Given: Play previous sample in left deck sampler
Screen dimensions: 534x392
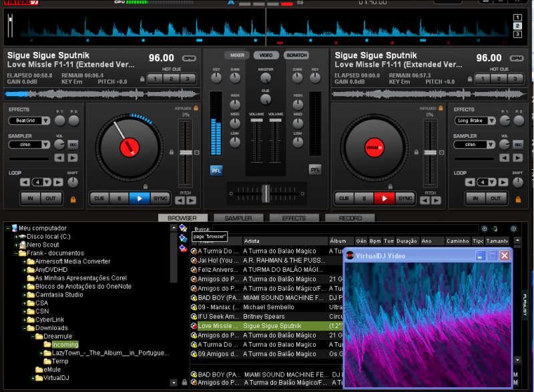Looking at the screenshot, I should coord(59,158).
